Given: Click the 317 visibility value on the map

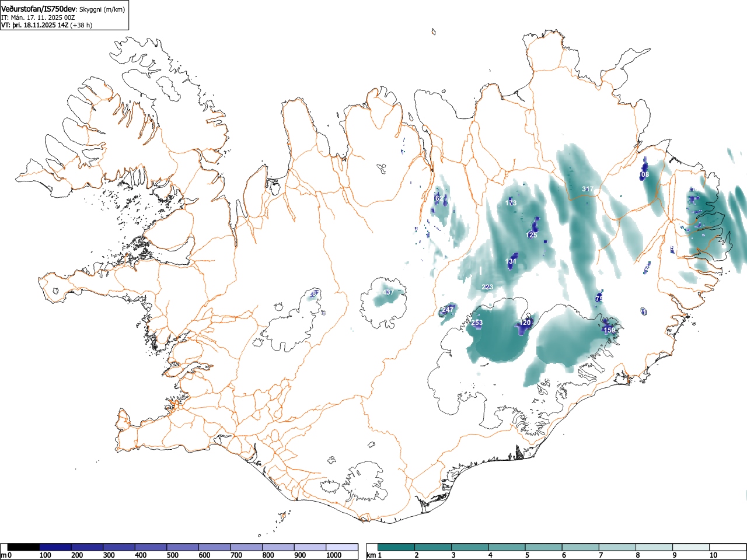Looking at the screenshot, I should (588, 189).
